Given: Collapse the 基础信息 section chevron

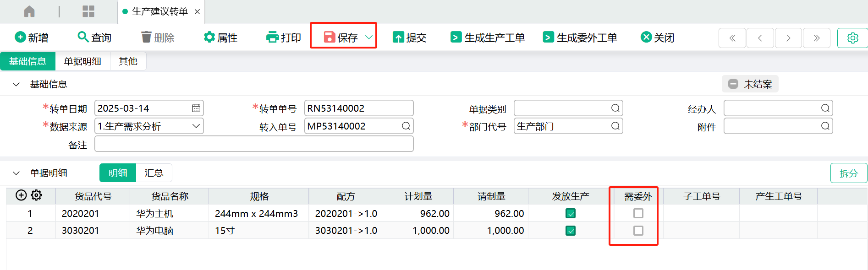Looking at the screenshot, I should [x=16, y=84].
